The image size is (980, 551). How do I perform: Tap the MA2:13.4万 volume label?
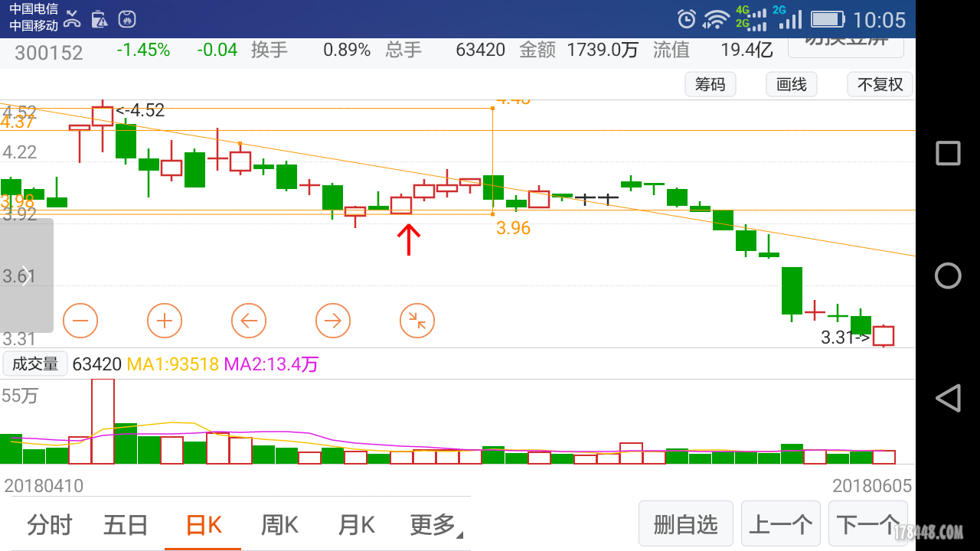[271, 364]
